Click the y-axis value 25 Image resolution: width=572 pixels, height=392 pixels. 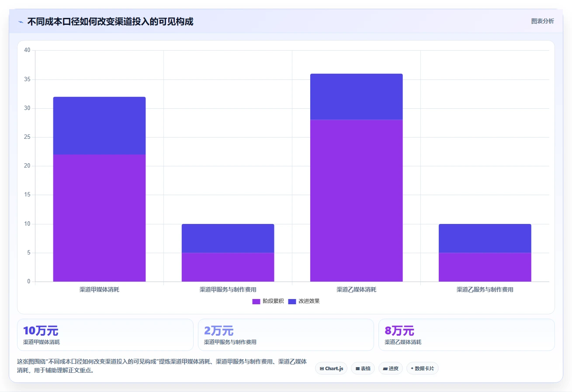click(x=27, y=137)
